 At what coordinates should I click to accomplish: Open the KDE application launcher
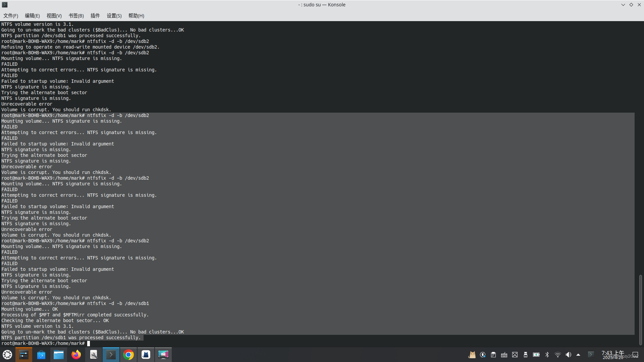tap(7, 355)
